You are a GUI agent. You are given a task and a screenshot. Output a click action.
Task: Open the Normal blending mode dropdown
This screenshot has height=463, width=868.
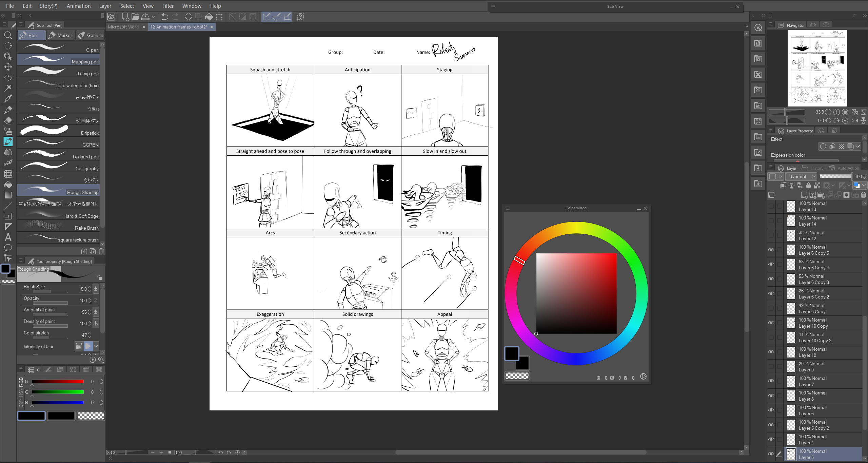pyautogui.click(x=802, y=176)
